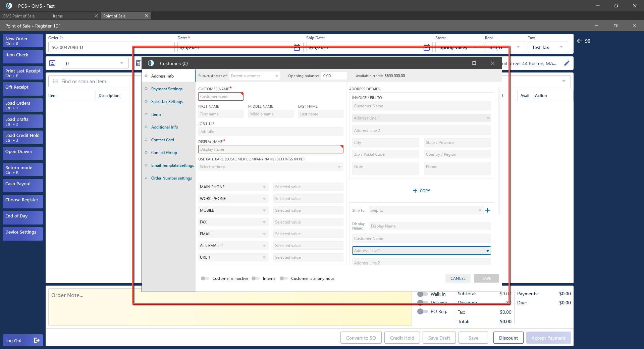Click the CANCEL button
The width and height of the screenshot is (644, 349).
(x=458, y=279)
